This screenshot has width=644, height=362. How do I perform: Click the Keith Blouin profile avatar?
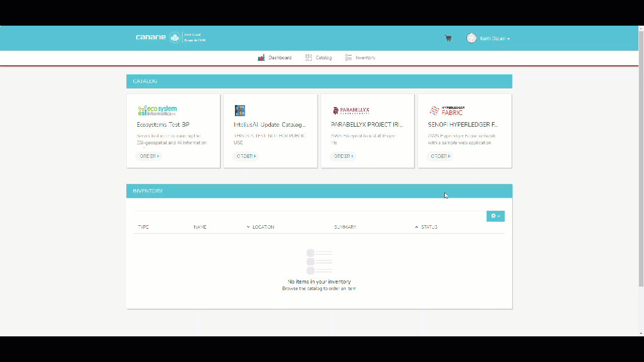click(471, 38)
